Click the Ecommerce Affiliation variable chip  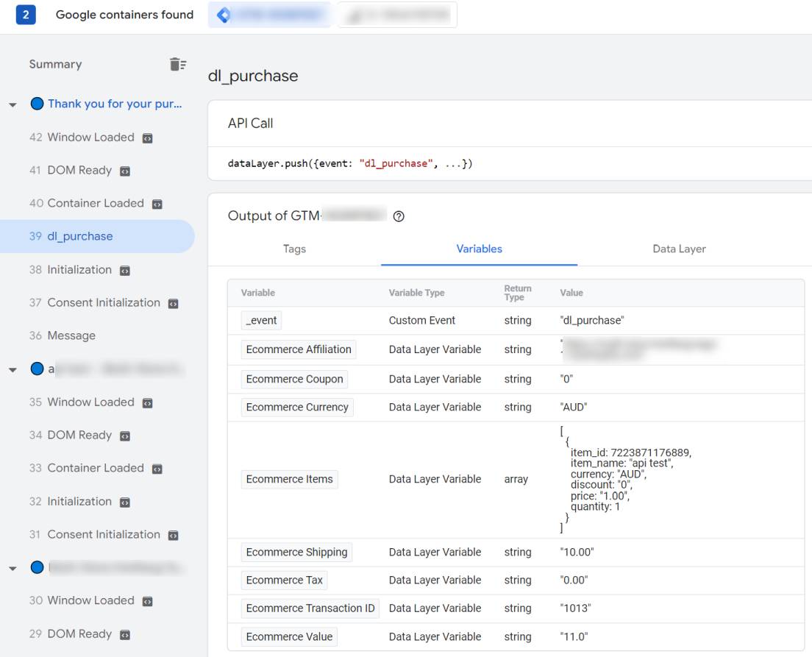point(299,349)
